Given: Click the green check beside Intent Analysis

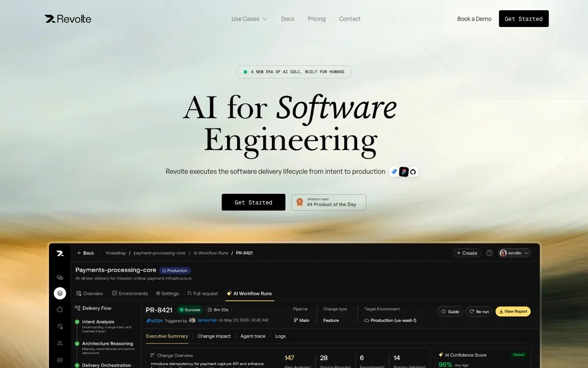Looking at the screenshot, I should [x=77, y=322].
